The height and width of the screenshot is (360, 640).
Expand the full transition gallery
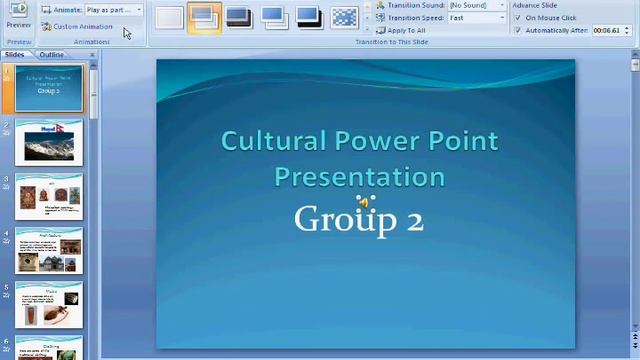[x=367, y=29]
